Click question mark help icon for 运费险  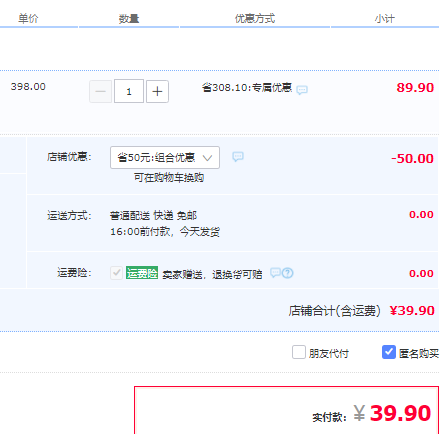(287, 273)
